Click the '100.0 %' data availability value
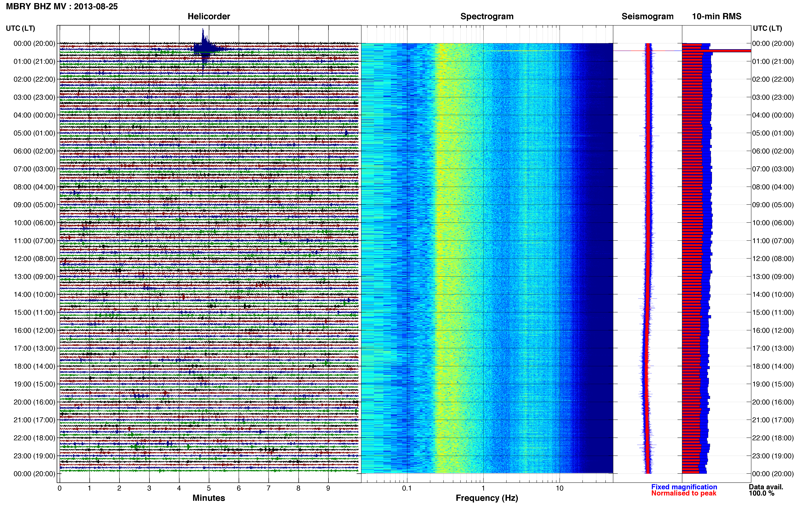This screenshot has height=508, width=812. 761,493
